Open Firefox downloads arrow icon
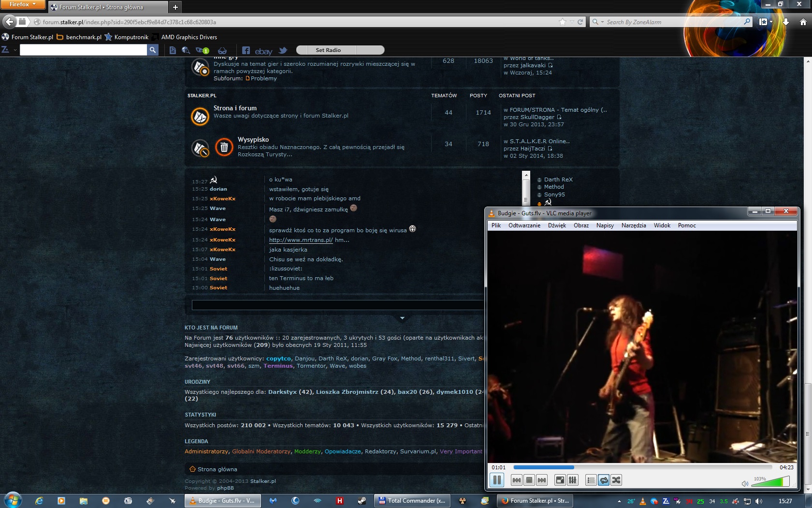Screen dimensions: 812x508 click(786, 22)
